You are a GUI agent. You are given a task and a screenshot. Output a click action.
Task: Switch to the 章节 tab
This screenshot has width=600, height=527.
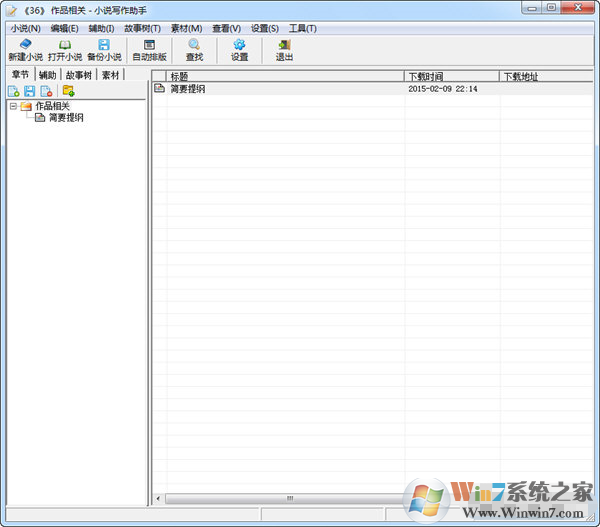tap(20, 74)
